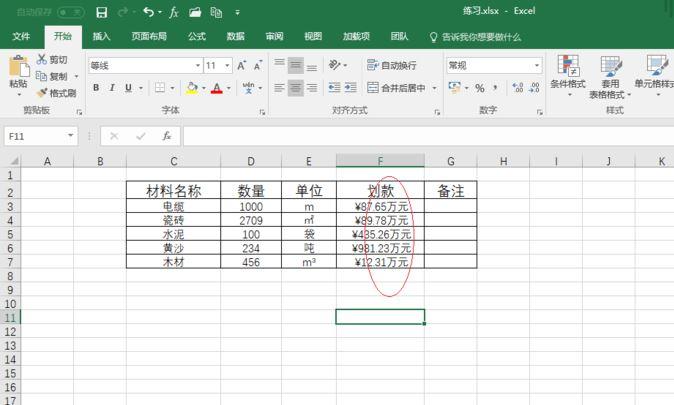Click the increase font size icon
Screen dimensions: 674x405
click(x=241, y=65)
